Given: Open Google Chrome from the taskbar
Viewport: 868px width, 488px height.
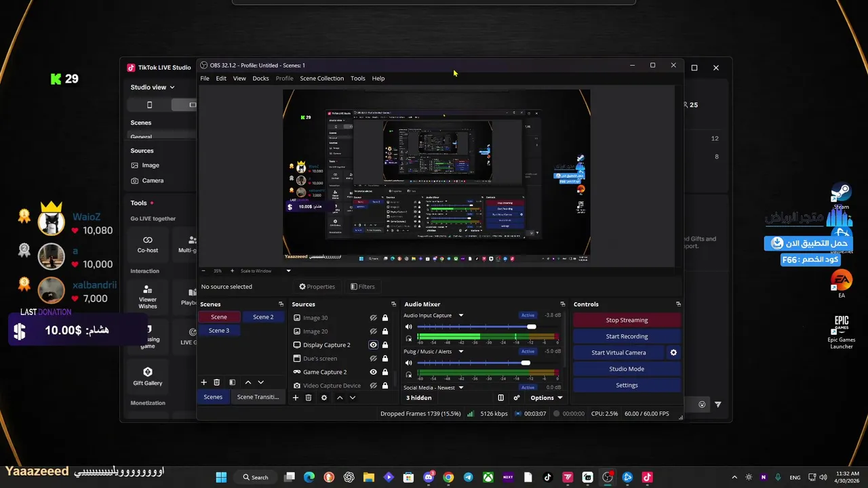Looking at the screenshot, I should (x=448, y=477).
